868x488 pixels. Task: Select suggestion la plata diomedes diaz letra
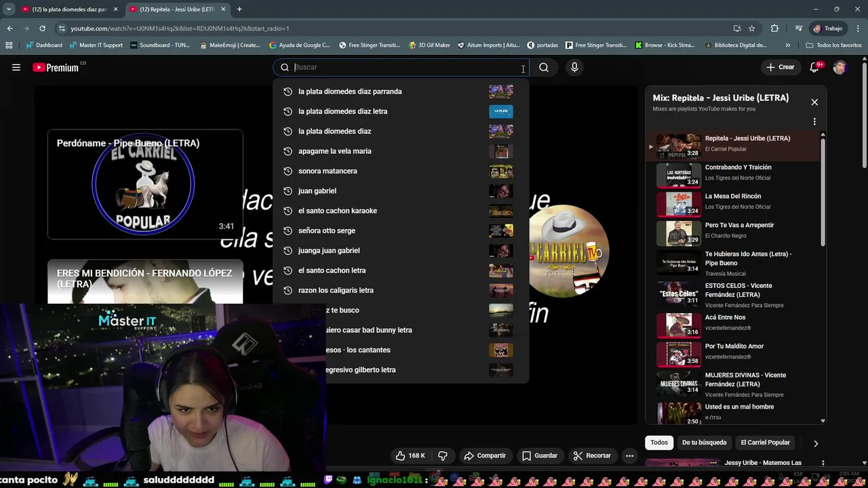click(x=400, y=111)
